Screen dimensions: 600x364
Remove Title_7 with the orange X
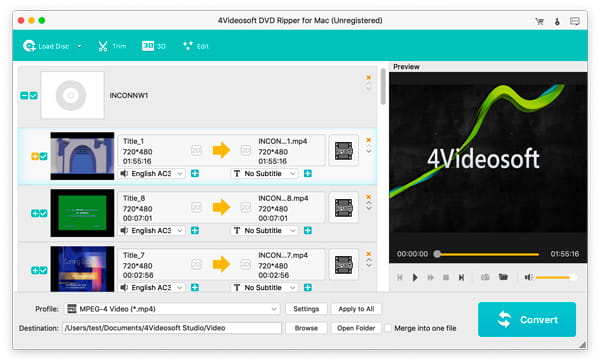(368, 254)
